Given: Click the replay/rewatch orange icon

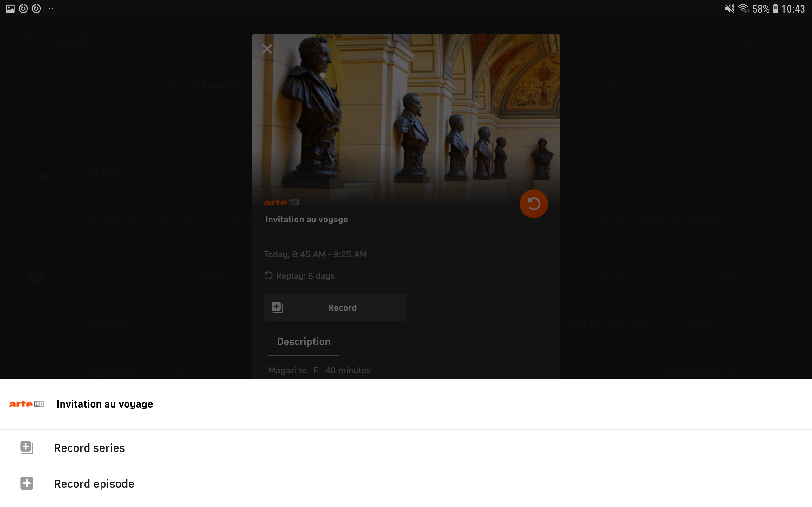Looking at the screenshot, I should tap(533, 204).
